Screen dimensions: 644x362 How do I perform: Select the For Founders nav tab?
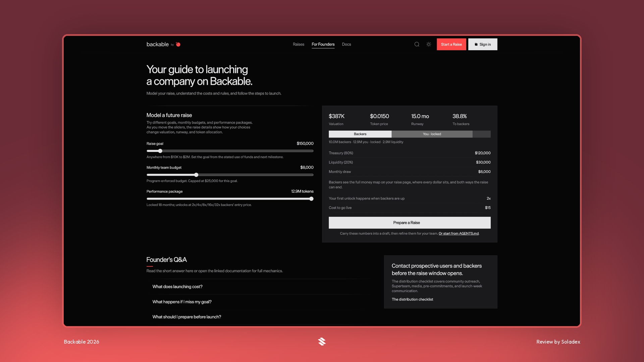click(x=323, y=44)
